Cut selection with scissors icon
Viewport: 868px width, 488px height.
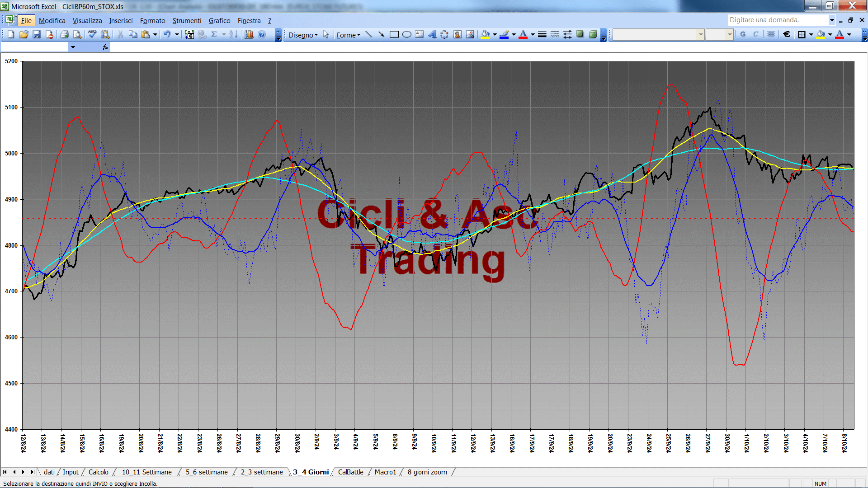pos(120,34)
